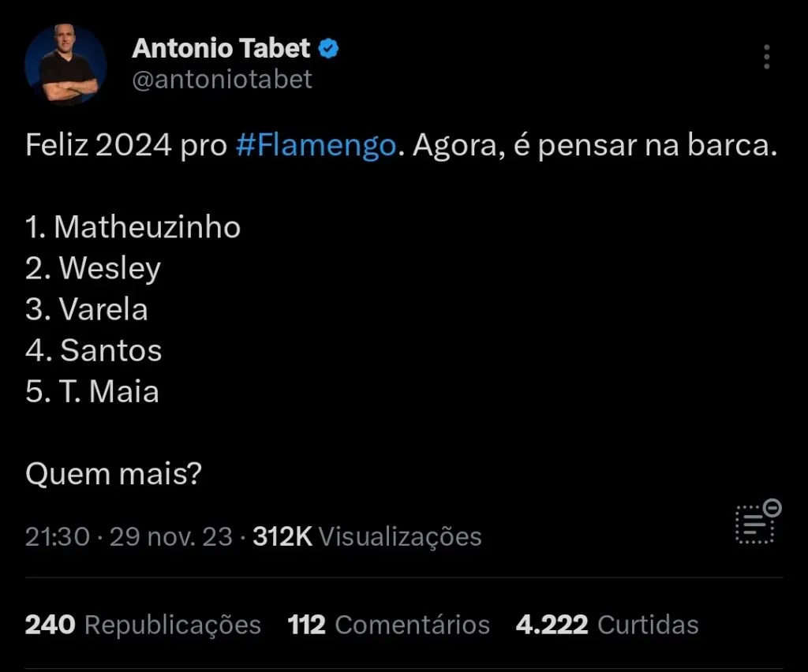Show the 240 Republicações list
Screen dimensions: 808x672
pyautogui.click(x=143, y=625)
